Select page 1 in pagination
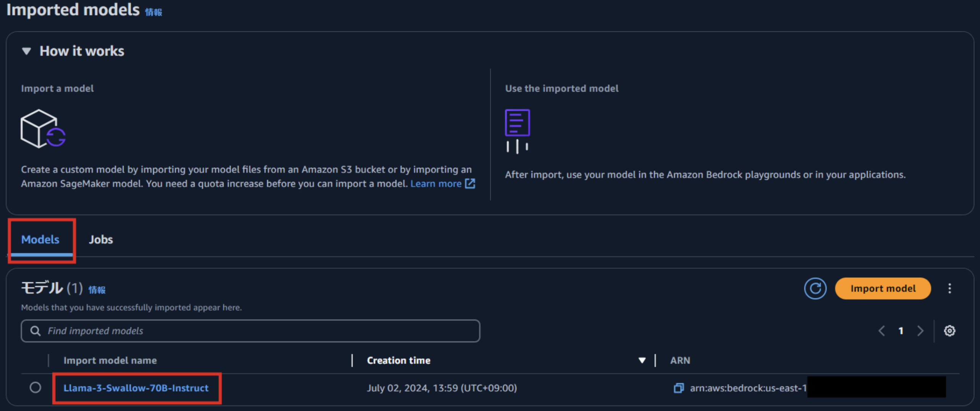The image size is (980, 411). [901, 331]
